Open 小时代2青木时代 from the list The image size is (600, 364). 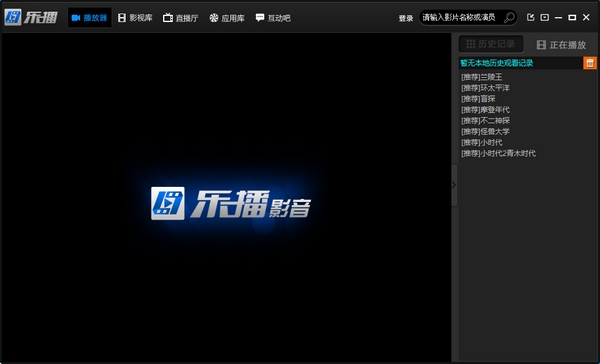point(498,153)
